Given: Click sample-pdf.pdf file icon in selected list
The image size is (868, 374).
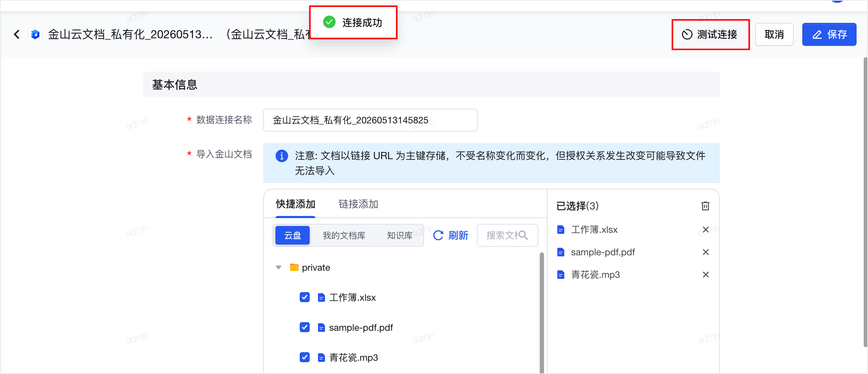Looking at the screenshot, I should point(561,252).
